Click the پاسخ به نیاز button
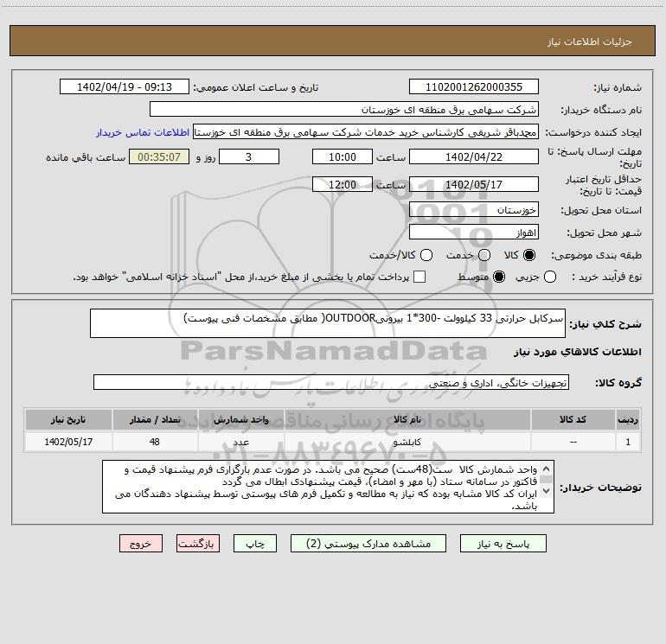This screenshot has width=666, height=644. pos(503,544)
